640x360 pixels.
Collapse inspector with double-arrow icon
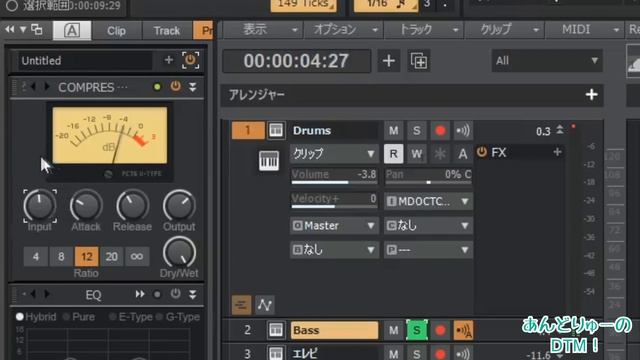[x=9, y=29]
